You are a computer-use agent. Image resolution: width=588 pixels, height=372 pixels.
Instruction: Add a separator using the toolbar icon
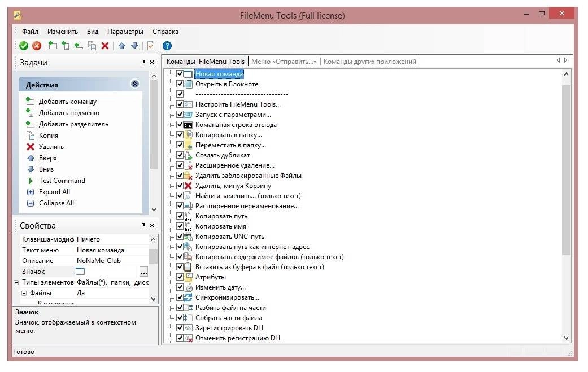(x=79, y=46)
